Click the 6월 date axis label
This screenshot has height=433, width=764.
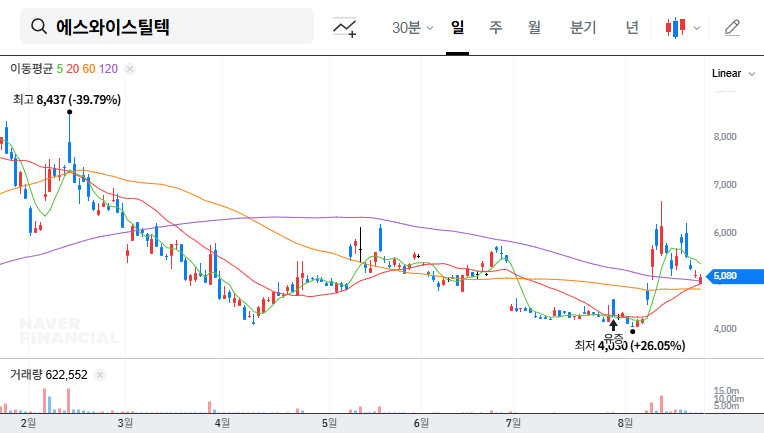point(421,423)
